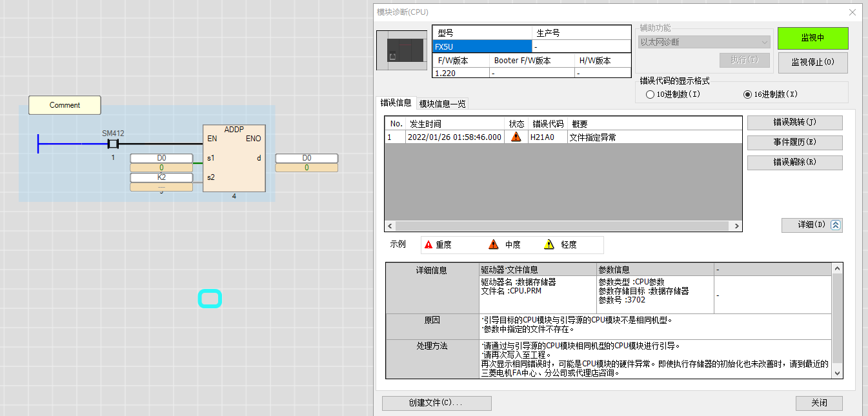Click the 关闭 button at bottom
This screenshot has height=416, width=868.
click(x=819, y=403)
